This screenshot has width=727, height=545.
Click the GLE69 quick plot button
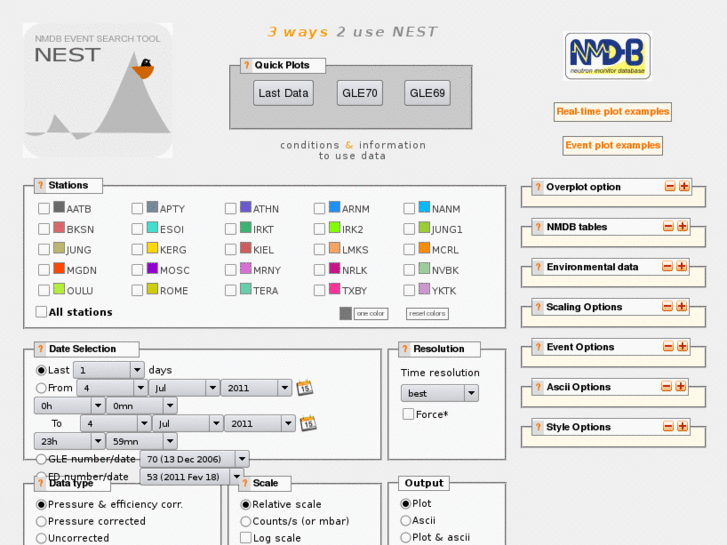[x=427, y=93]
